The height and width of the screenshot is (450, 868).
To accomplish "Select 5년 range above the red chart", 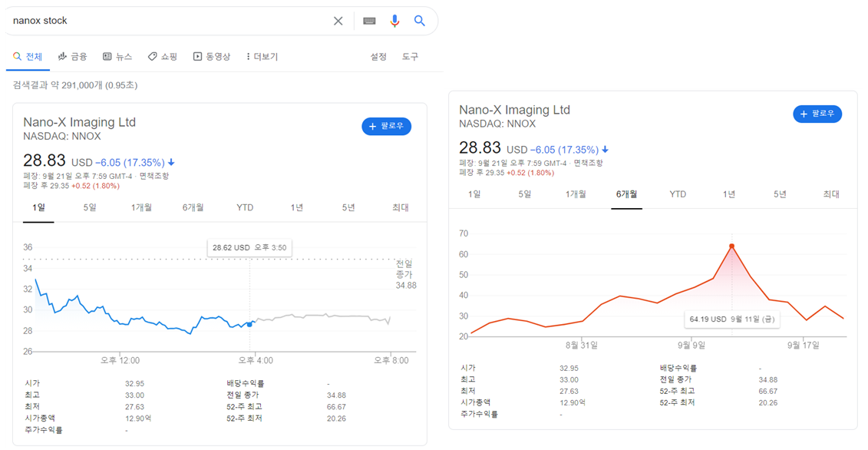I will click(780, 194).
